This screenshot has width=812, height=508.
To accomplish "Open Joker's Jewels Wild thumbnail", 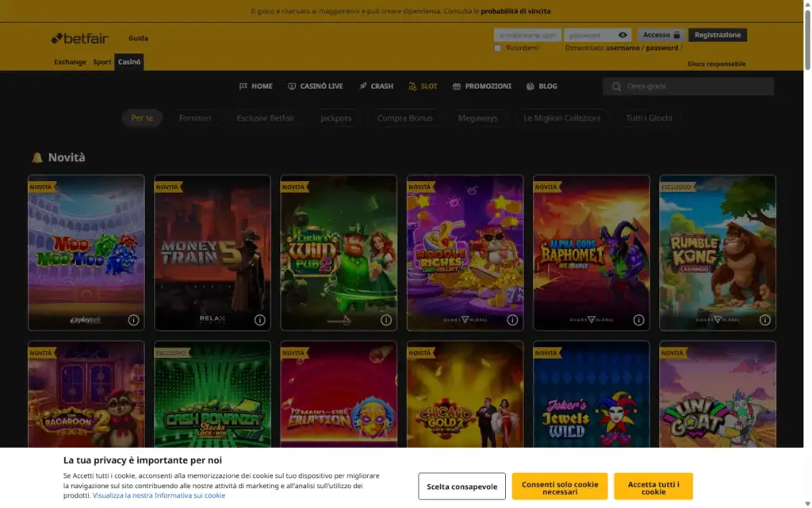I will pos(592,394).
